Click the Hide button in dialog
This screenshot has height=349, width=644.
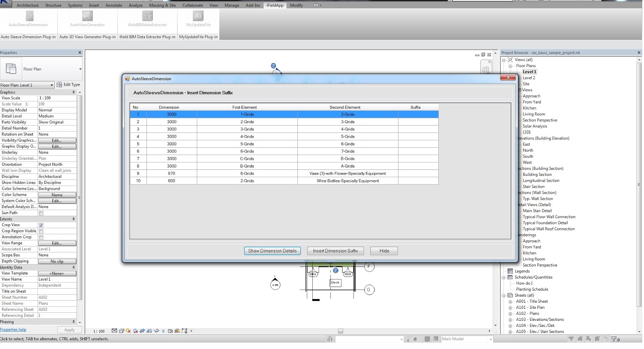(384, 251)
